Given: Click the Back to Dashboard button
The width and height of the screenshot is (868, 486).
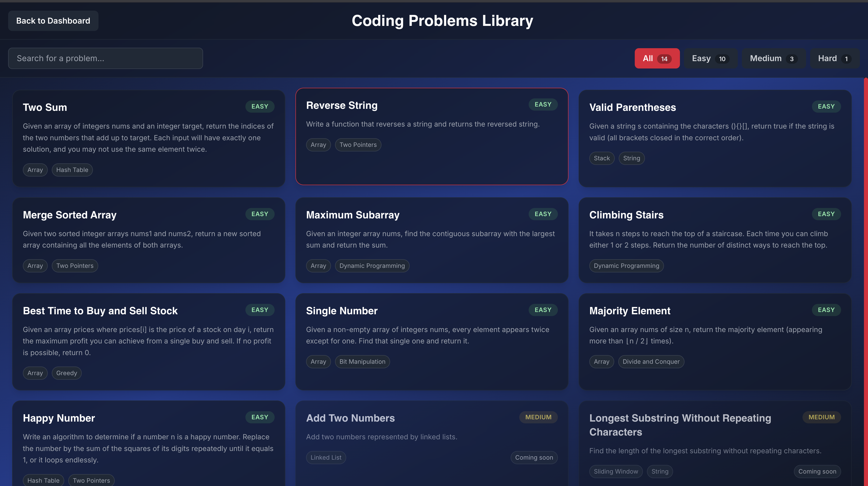Looking at the screenshot, I should pos(53,21).
